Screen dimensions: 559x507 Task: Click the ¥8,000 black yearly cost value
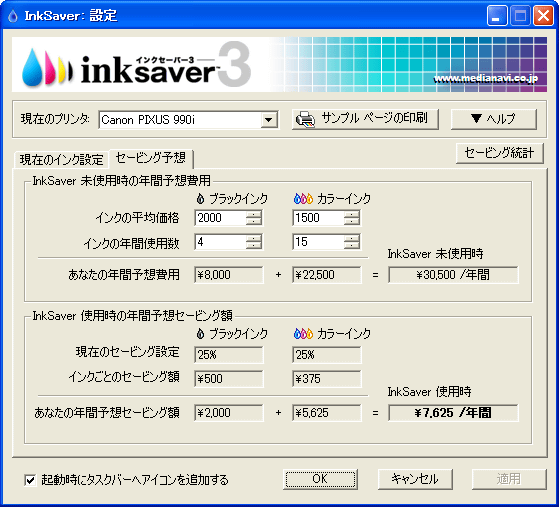(229, 275)
